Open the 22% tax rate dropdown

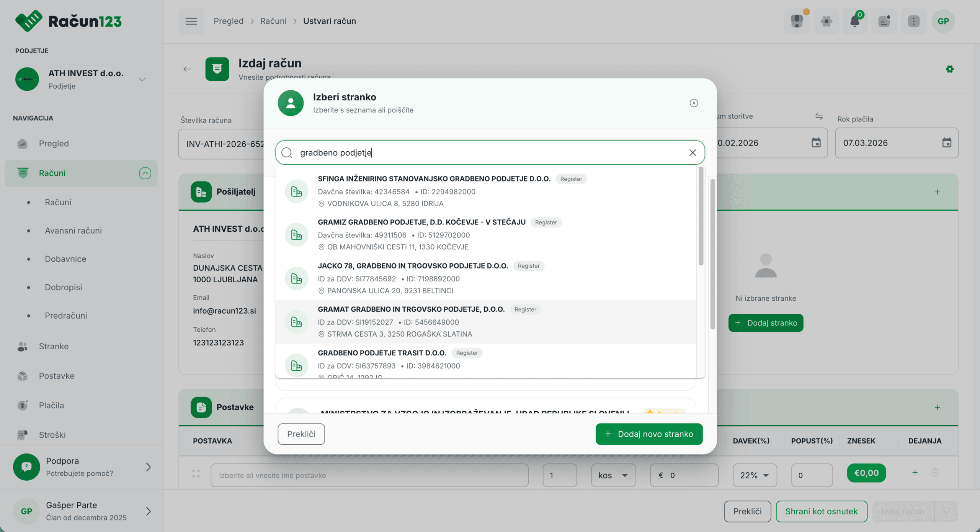coord(754,475)
